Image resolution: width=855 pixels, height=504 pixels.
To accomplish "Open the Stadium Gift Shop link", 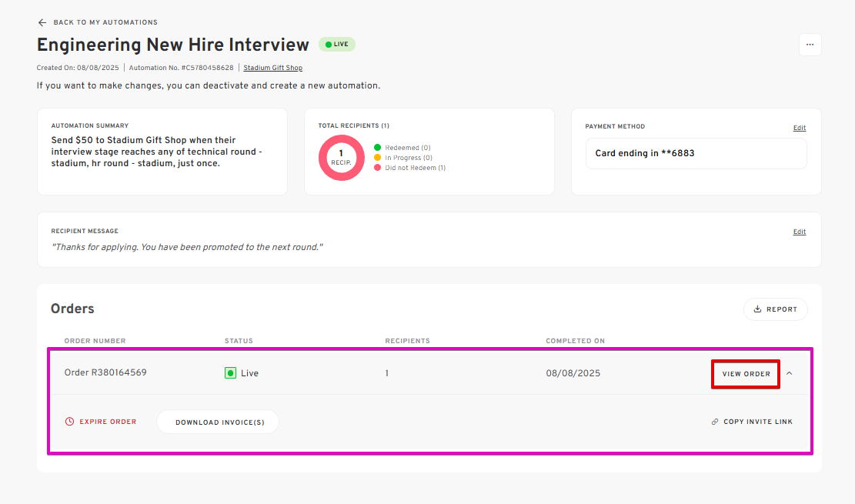I will (x=272, y=68).
